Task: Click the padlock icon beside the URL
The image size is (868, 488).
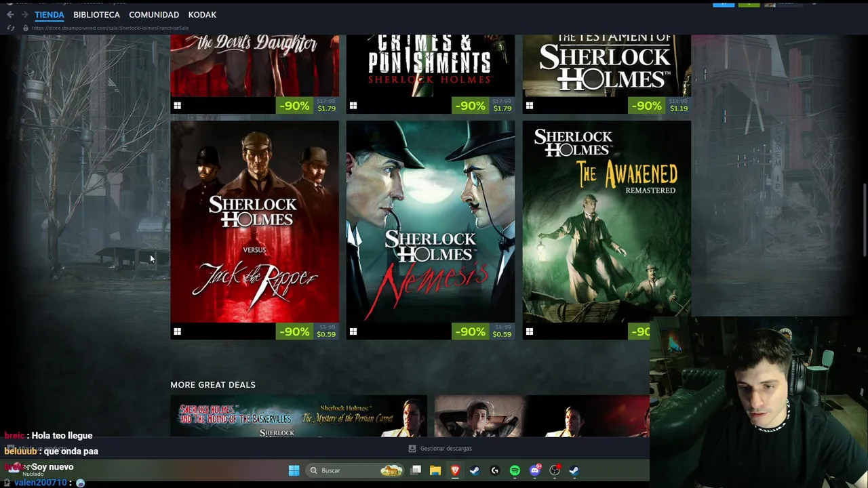Action: [x=26, y=28]
